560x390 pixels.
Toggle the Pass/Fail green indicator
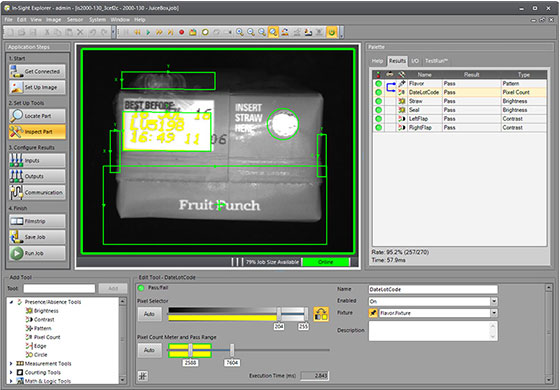(141, 288)
